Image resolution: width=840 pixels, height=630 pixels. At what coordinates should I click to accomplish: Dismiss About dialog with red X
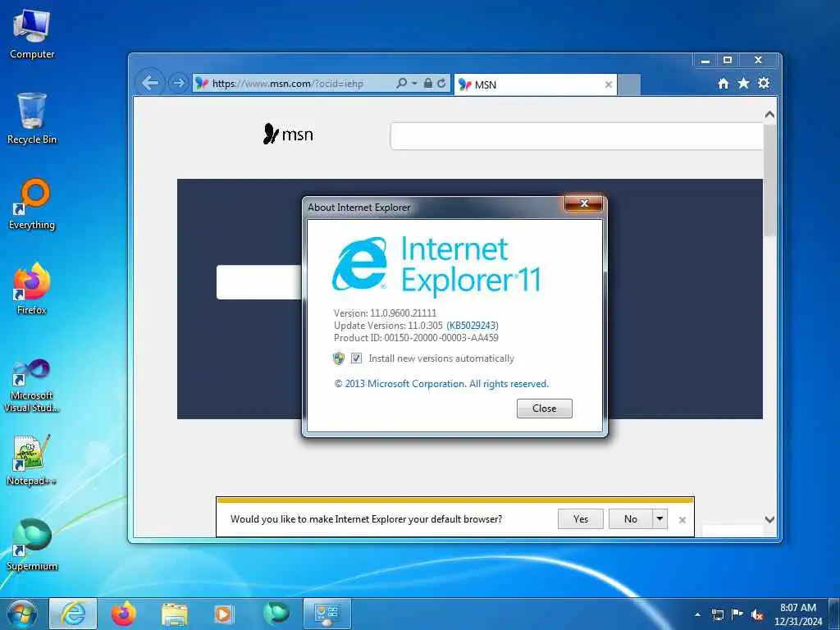pos(584,203)
